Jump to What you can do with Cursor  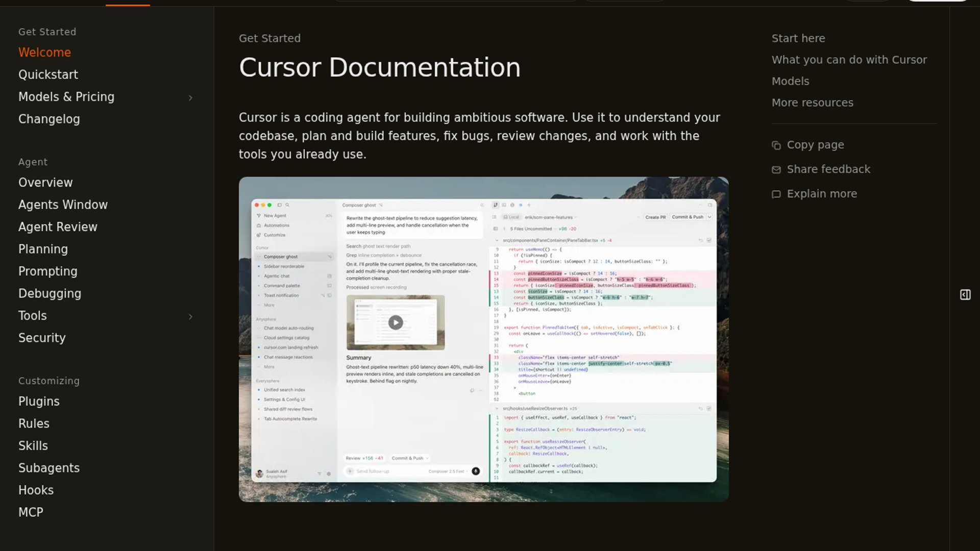[x=849, y=60]
